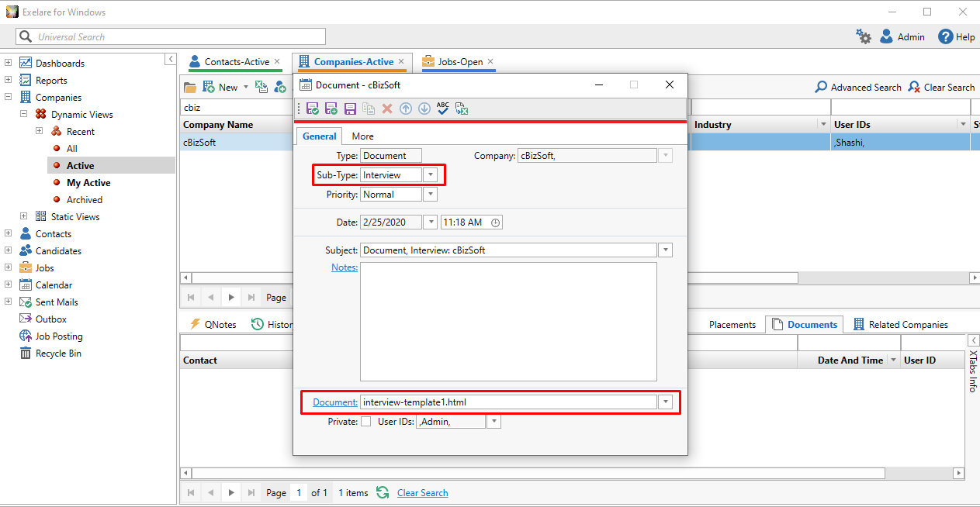Screen dimensions: 980x507
Task: Expand the Subject dropdown arrow
Action: (665, 250)
